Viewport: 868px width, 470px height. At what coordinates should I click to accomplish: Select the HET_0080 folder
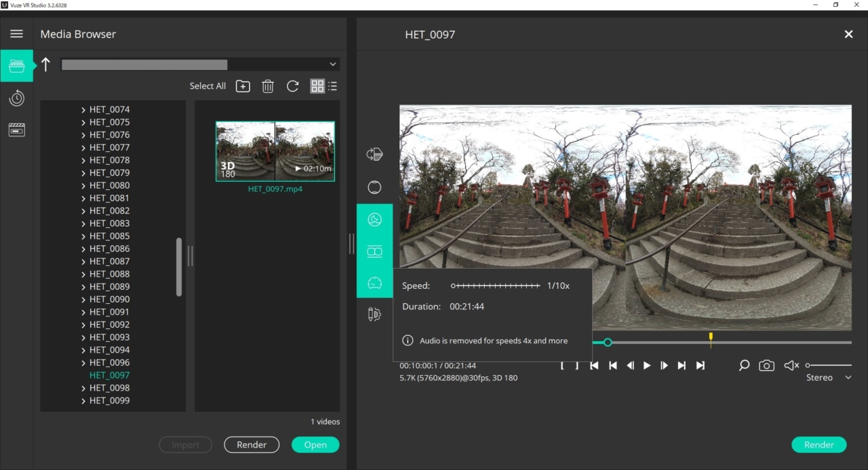(109, 185)
